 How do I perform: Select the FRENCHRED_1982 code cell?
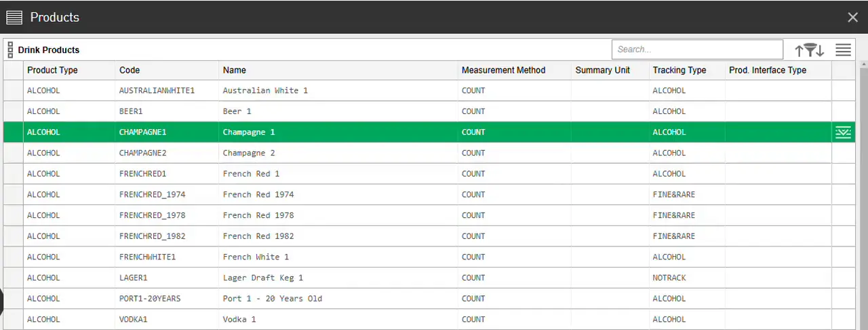[167, 236]
